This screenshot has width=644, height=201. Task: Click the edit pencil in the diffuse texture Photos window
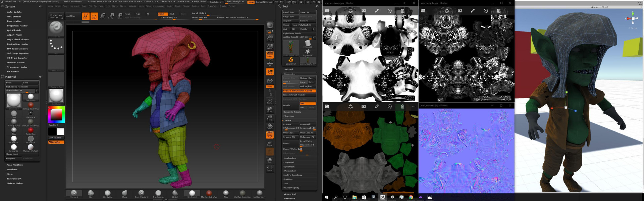pos(377,107)
